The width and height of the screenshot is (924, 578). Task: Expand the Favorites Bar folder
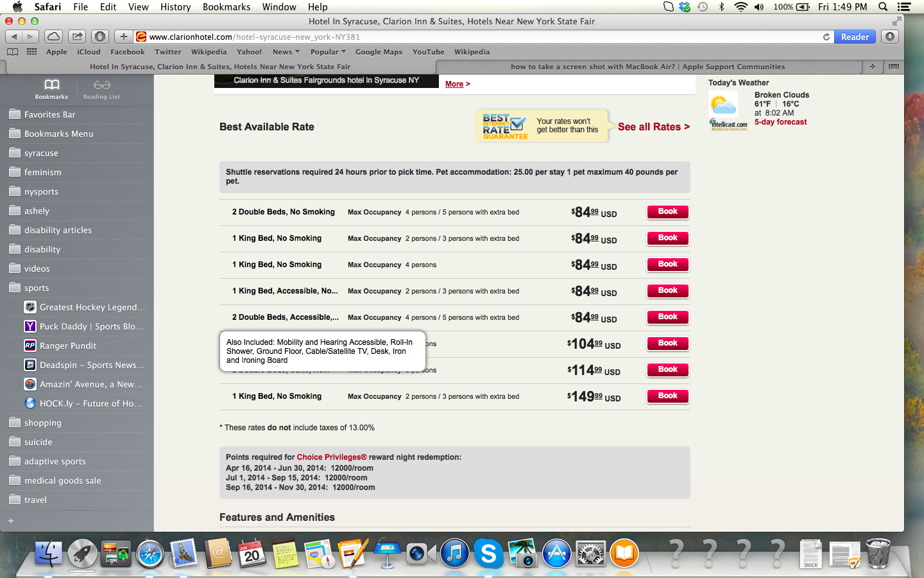[x=77, y=114]
